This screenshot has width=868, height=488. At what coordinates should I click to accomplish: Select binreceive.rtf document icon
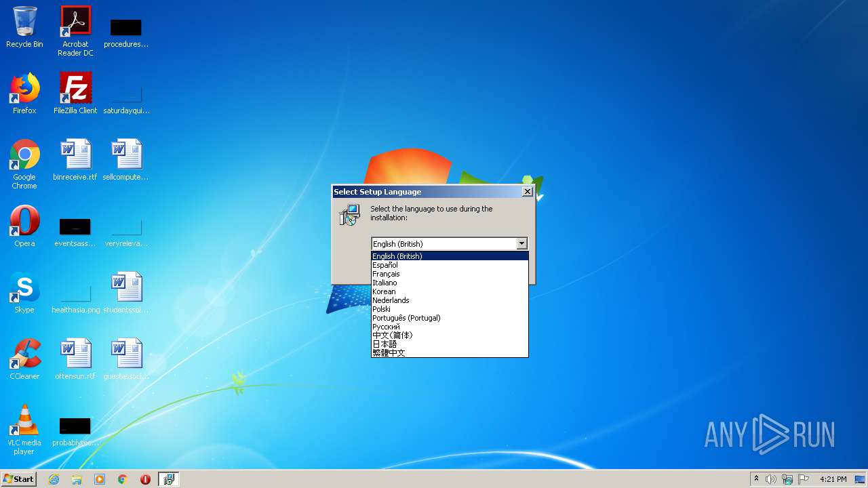(x=75, y=160)
